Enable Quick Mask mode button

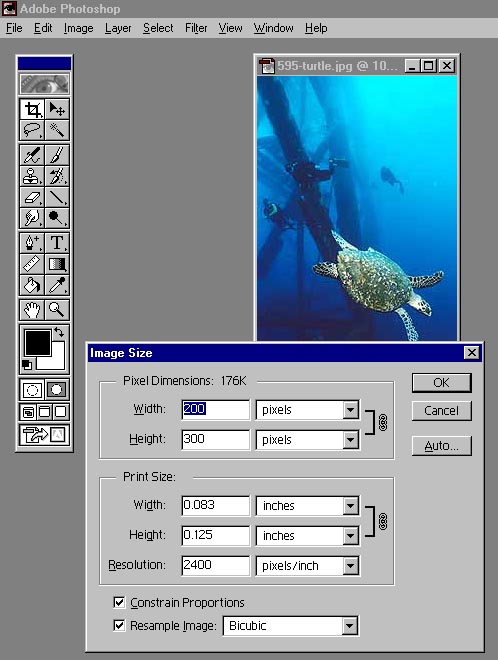click(57, 389)
